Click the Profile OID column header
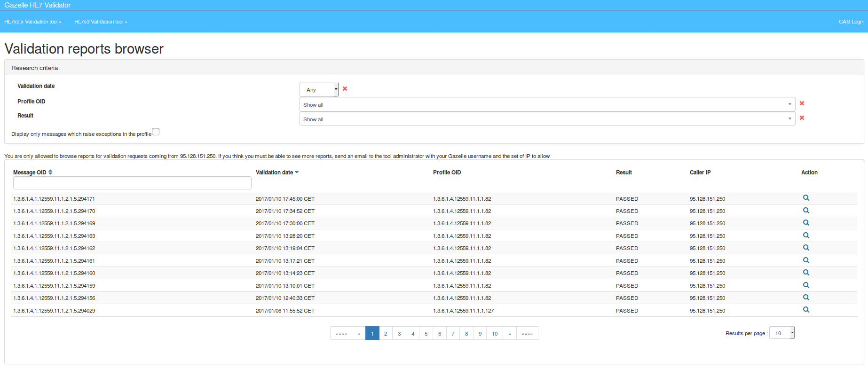 (x=447, y=173)
